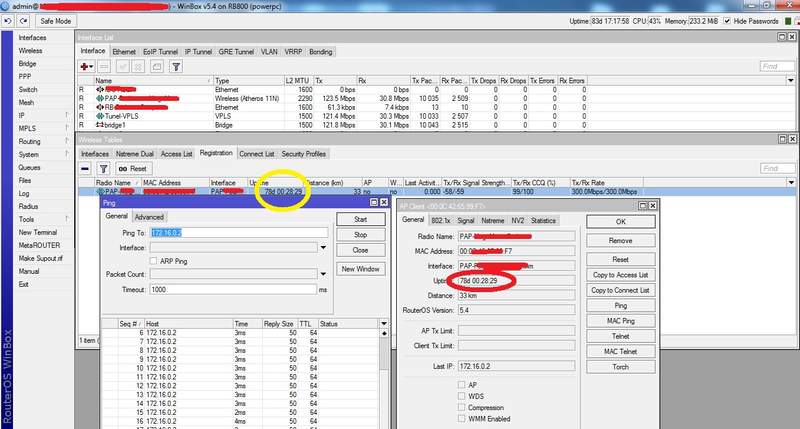Toggle the WMM Enabled checkbox
The width and height of the screenshot is (800, 429).
coord(462,419)
